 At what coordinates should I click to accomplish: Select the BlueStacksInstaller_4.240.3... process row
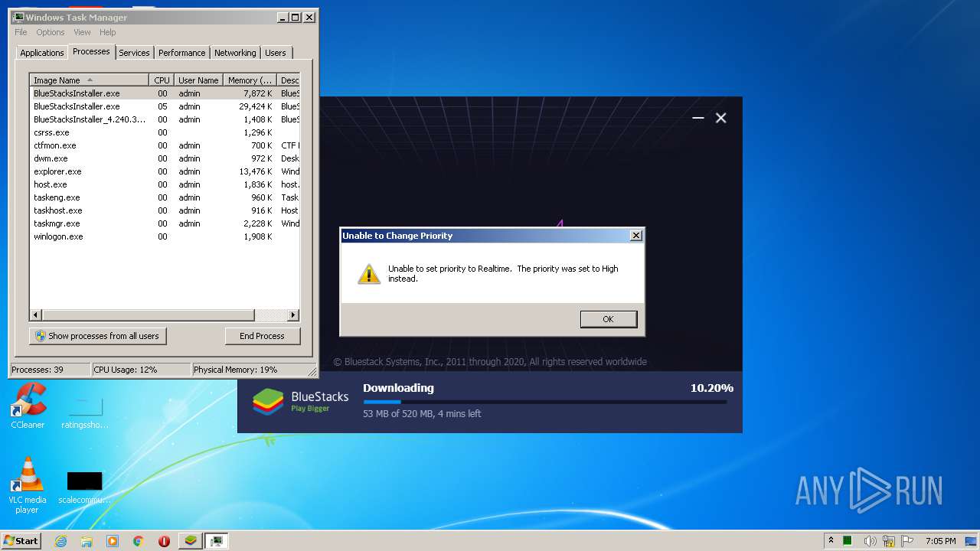click(165, 119)
